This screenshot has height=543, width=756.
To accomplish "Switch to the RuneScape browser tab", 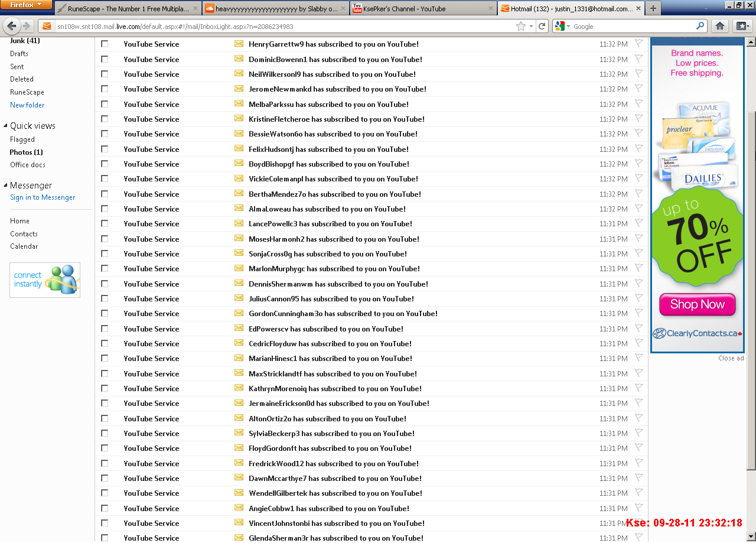I will click(x=128, y=9).
